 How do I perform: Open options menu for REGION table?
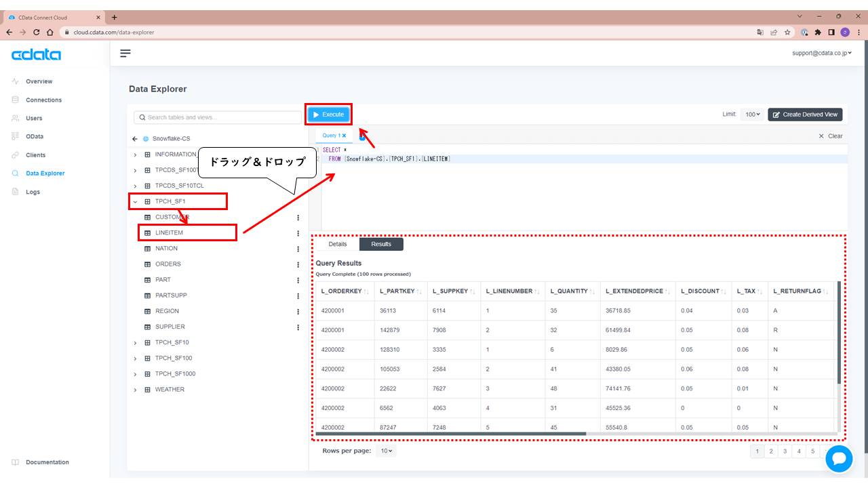click(x=298, y=311)
